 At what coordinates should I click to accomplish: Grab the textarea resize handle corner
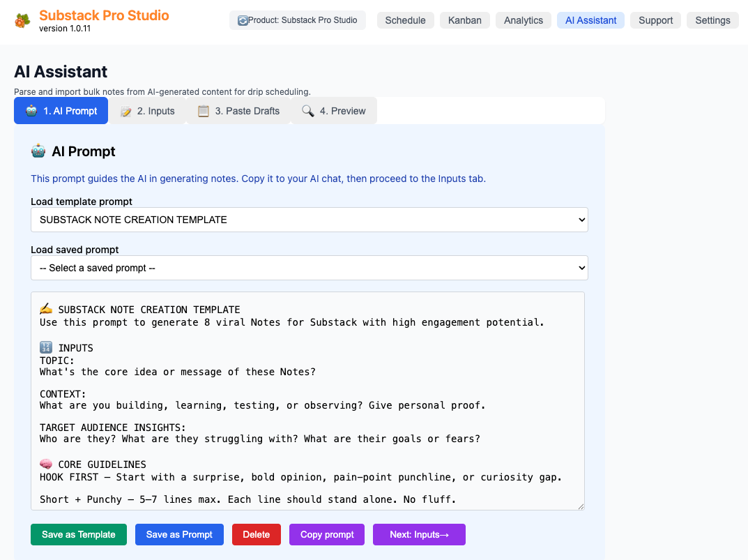tap(581, 506)
